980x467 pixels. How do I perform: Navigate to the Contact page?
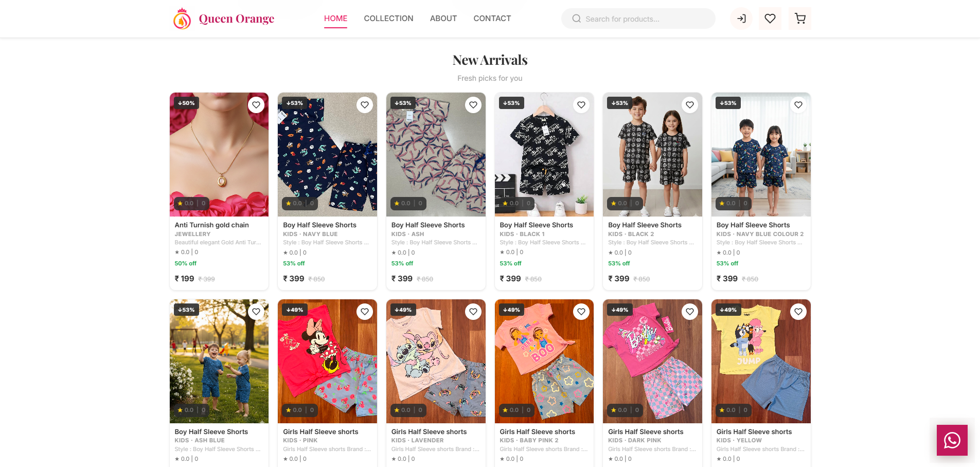click(x=492, y=19)
